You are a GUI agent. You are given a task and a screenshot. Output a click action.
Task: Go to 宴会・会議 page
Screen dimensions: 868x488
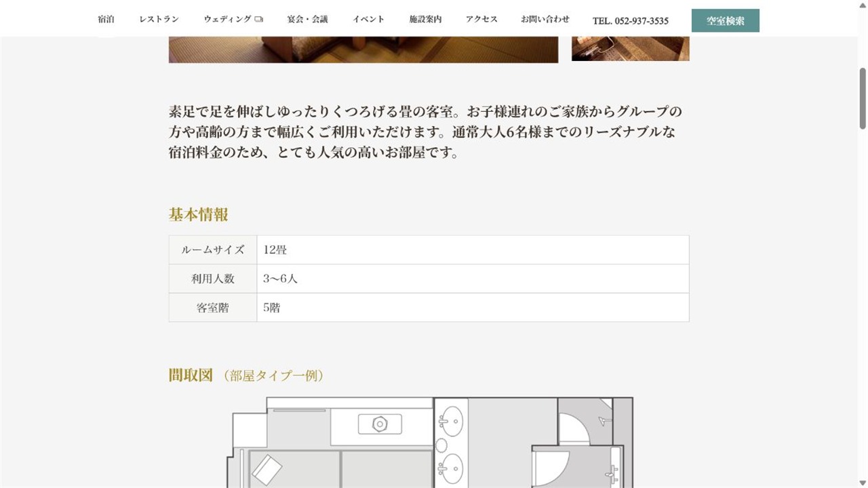tap(307, 20)
